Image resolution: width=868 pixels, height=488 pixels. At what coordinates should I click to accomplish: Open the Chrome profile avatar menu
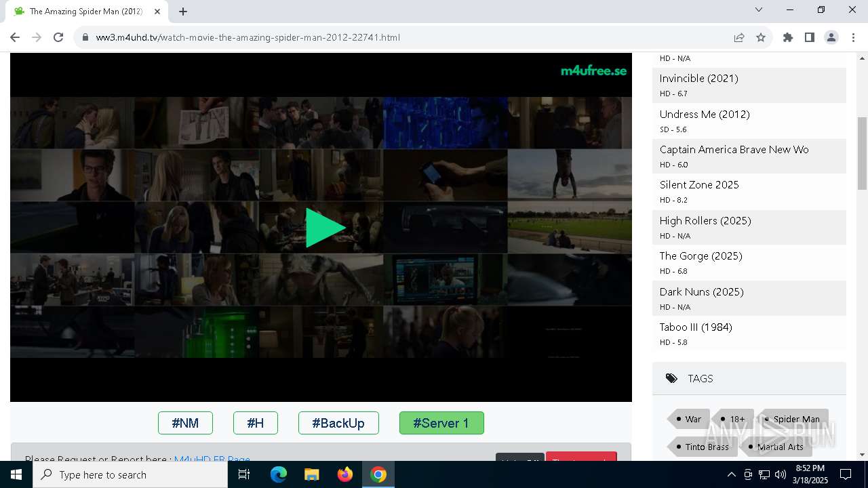coord(831,37)
